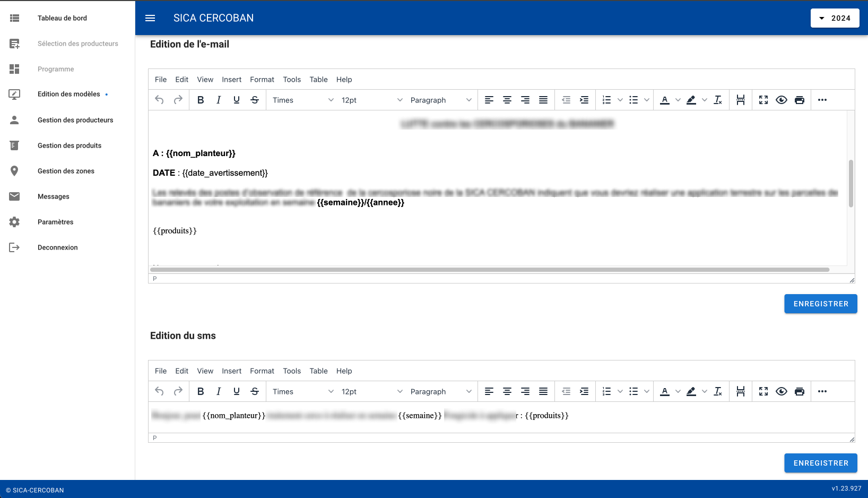This screenshot has height=498, width=868.
Task: Open the Messages sidebar item
Action: click(x=54, y=196)
